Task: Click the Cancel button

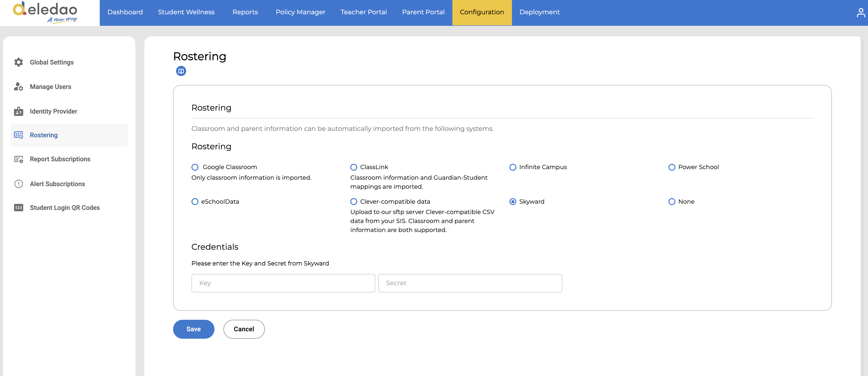Action: tap(244, 329)
